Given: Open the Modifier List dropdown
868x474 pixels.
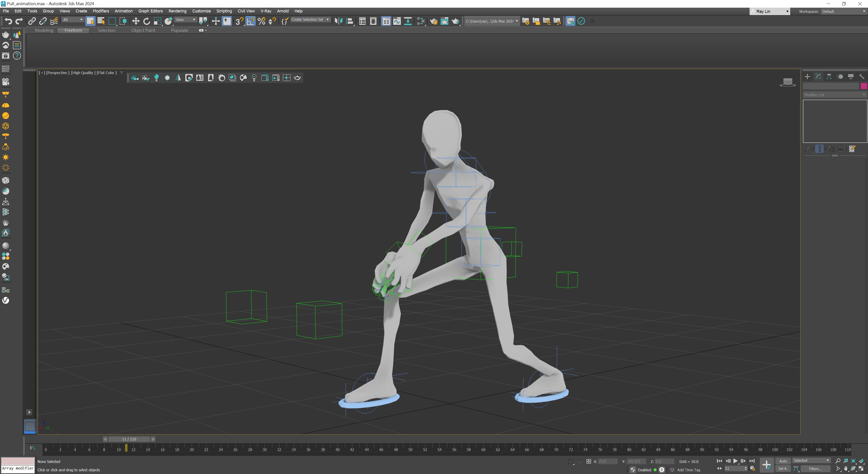Looking at the screenshot, I should point(834,95).
